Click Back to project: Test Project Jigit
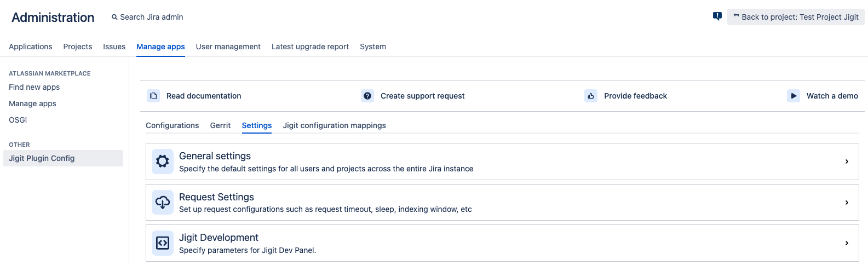868x265 pixels. coord(796,17)
